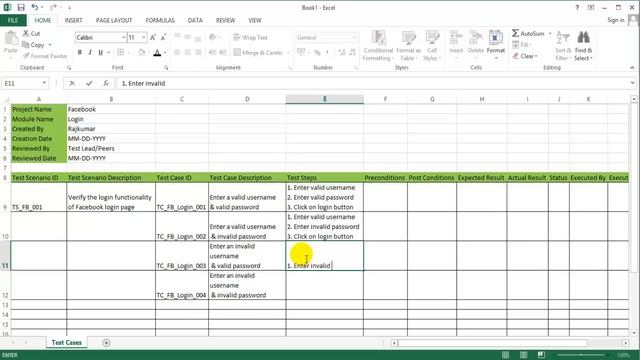Click Page Layout view icon in status bar
Image resolution: width=640 pixels, height=360 pixels.
click(524, 355)
